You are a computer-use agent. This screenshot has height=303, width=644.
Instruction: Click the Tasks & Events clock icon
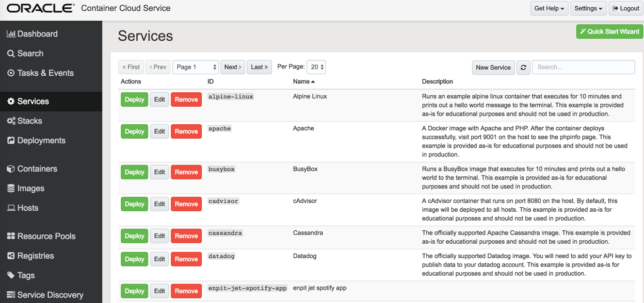click(11, 73)
